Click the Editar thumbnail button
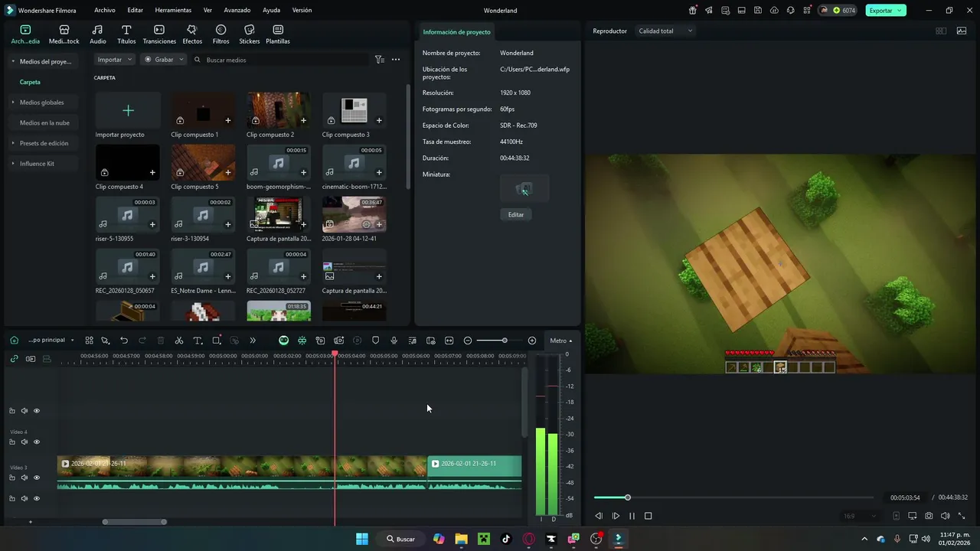The height and width of the screenshot is (551, 980). 516,214
